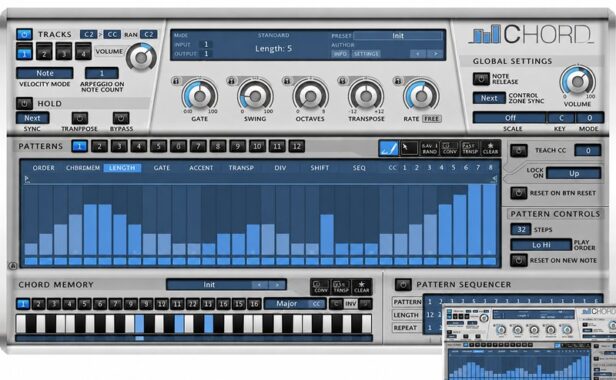Click the SWING knob
Image resolution: width=616 pixels, height=380 pixels.
pyautogui.click(x=255, y=95)
